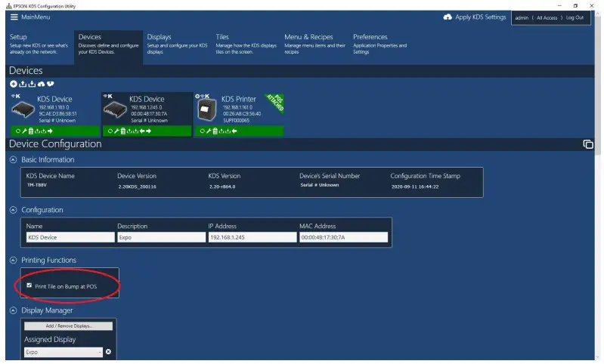Click the cloud upload icon under Devices

point(42,84)
